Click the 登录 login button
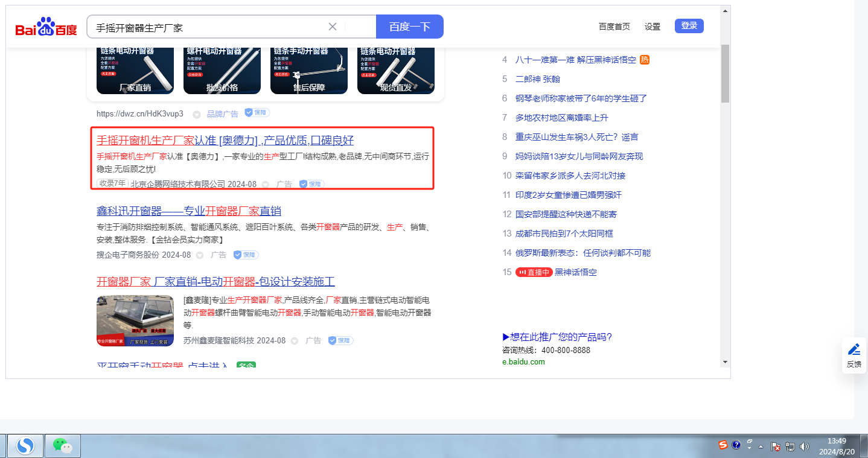The image size is (868, 458). point(689,26)
